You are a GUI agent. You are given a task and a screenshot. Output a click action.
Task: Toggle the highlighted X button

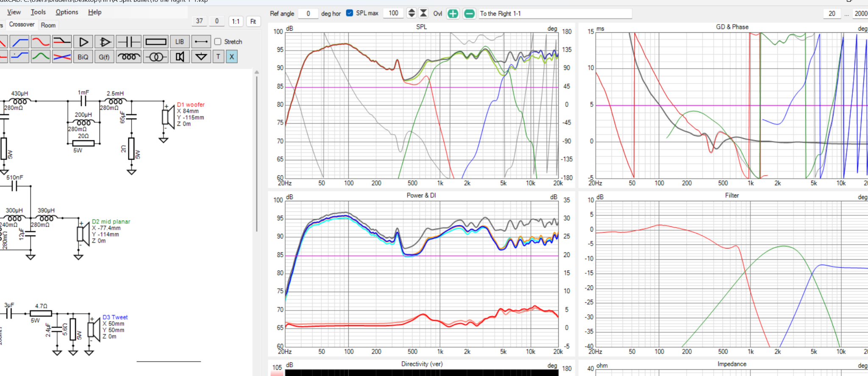(x=231, y=56)
